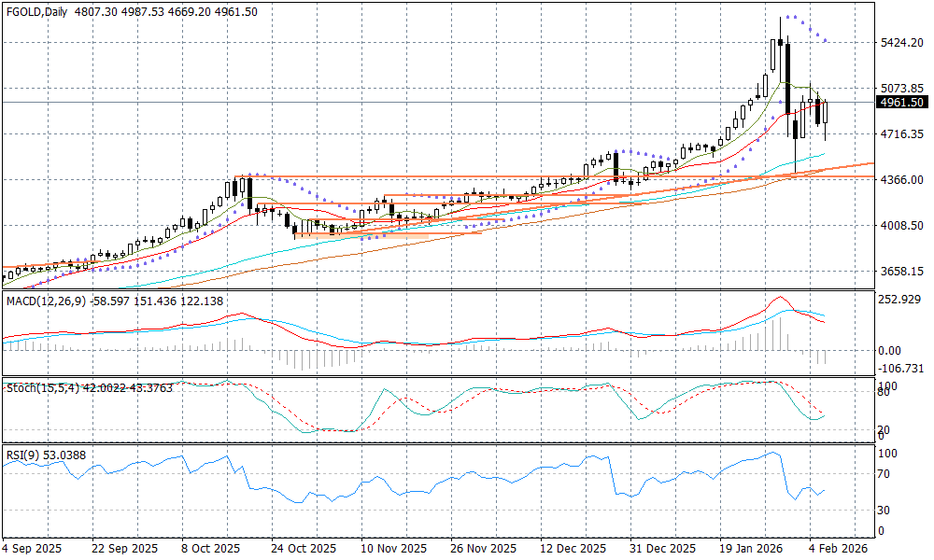
Task: Select the 4 Feb 2026 date label
Action: coord(836,549)
